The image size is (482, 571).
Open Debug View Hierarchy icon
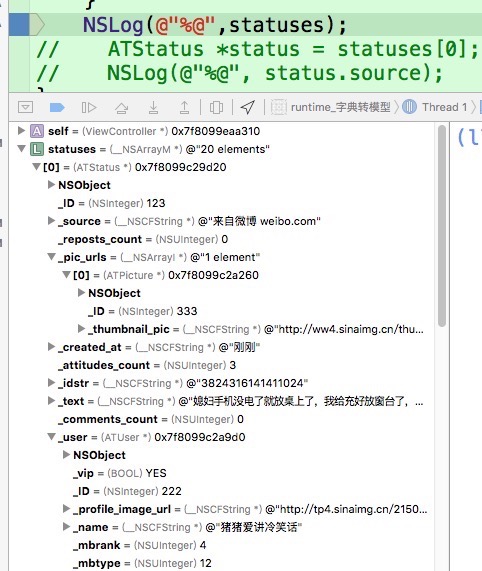tap(216, 107)
